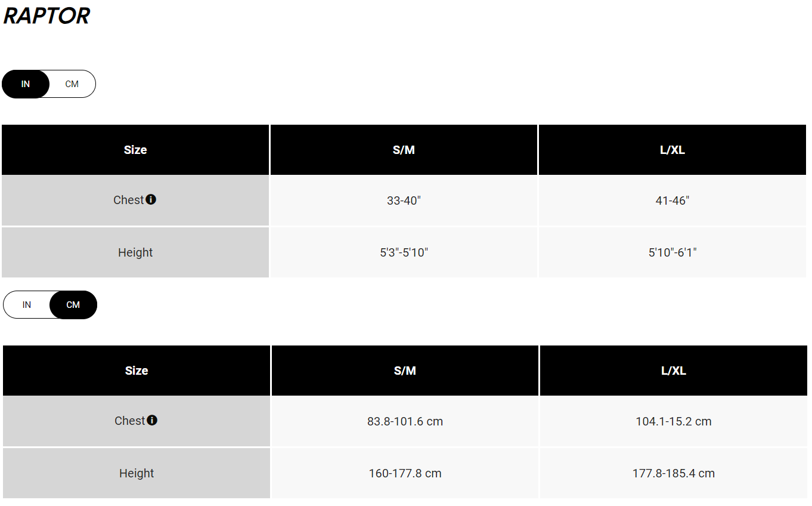Click the L/XL column header in inches table
The height and width of the screenshot is (506, 812).
(x=672, y=150)
